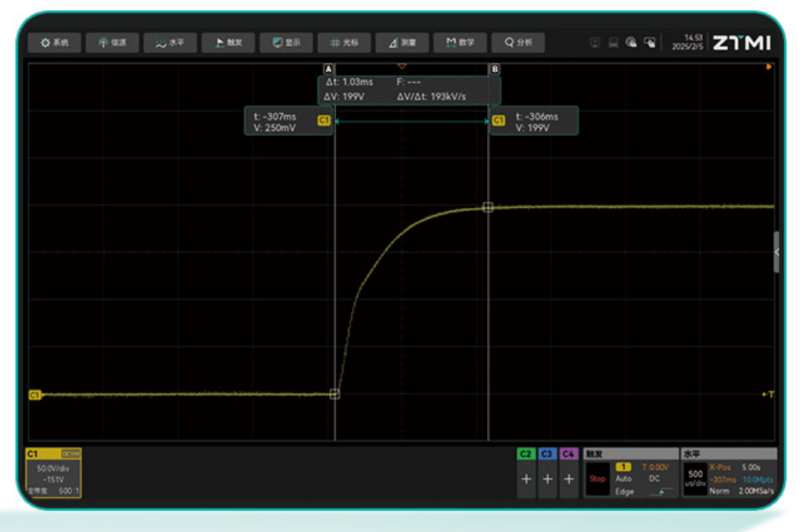
Task: Open the 水平 (Horizontal) menu
Action: [x=170, y=42]
